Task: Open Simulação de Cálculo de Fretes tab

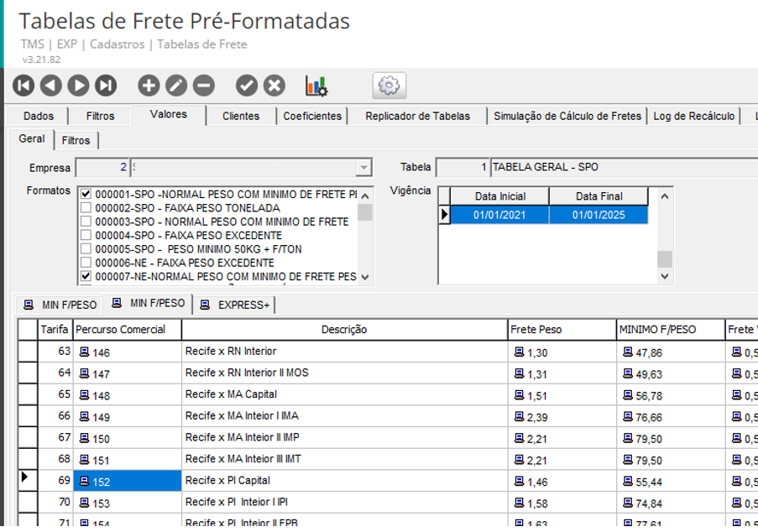Action: pos(567,116)
